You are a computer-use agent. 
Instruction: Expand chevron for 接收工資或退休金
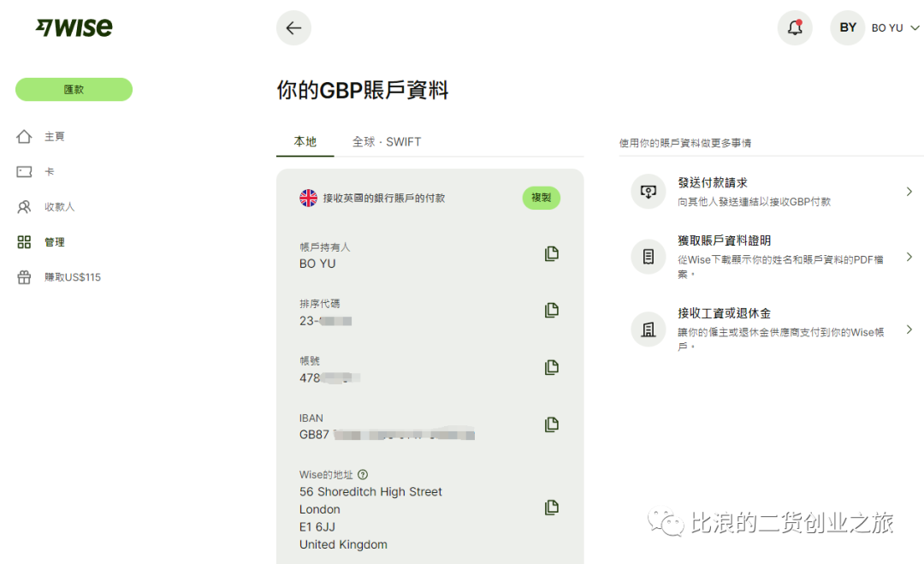click(x=909, y=329)
